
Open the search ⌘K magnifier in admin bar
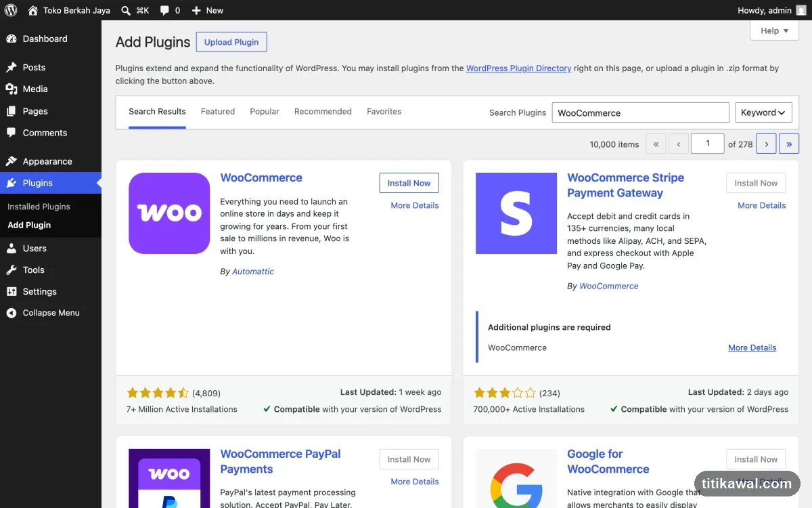[x=126, y=10]
